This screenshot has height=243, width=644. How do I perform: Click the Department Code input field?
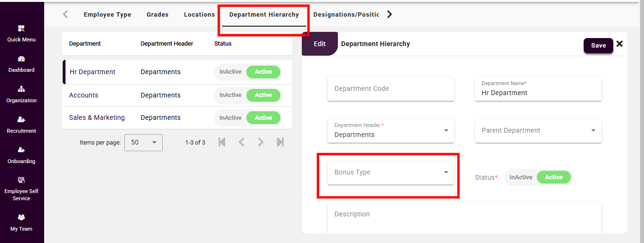pyautogui.click(x=391, y=89)
